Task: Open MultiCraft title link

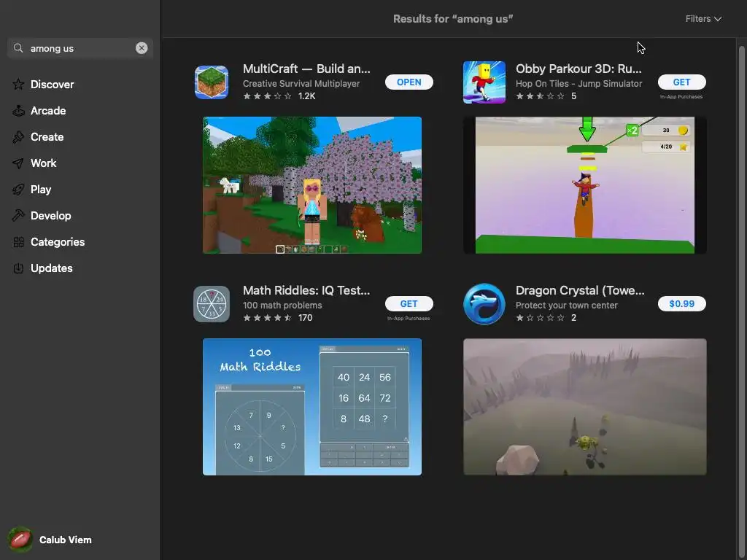Action: coord(306,69)
